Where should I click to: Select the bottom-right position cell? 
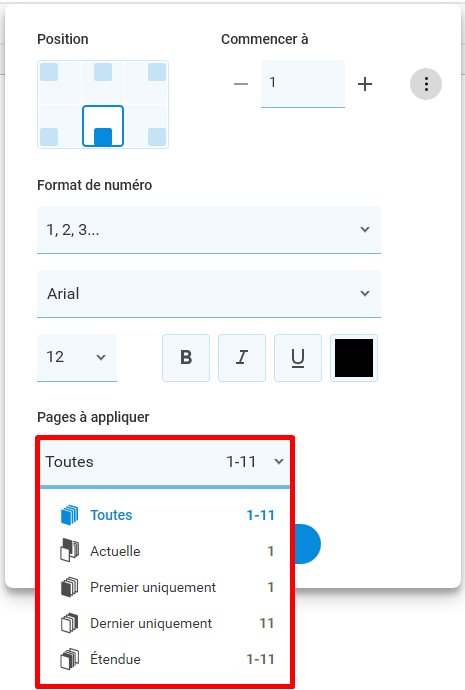coord(146,126)
